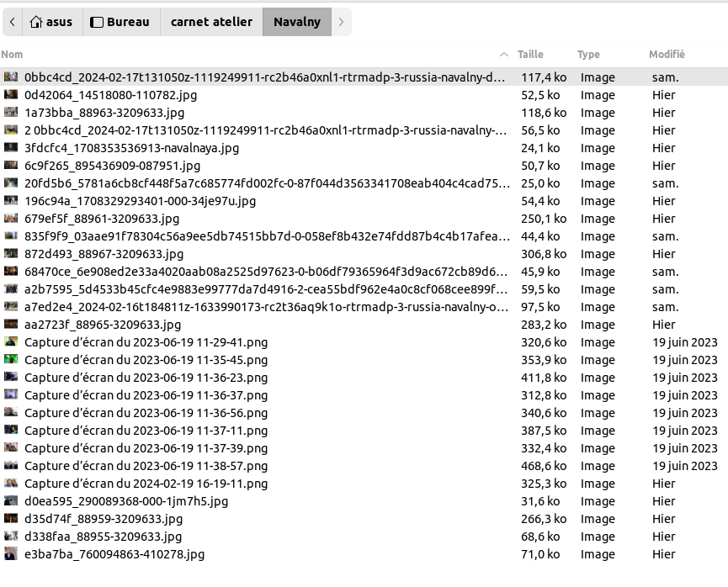Select thumbnail of e3ba7ba_760094863-410278.jpg
This screenshot has height=587, width=728.
pos(11,553)
